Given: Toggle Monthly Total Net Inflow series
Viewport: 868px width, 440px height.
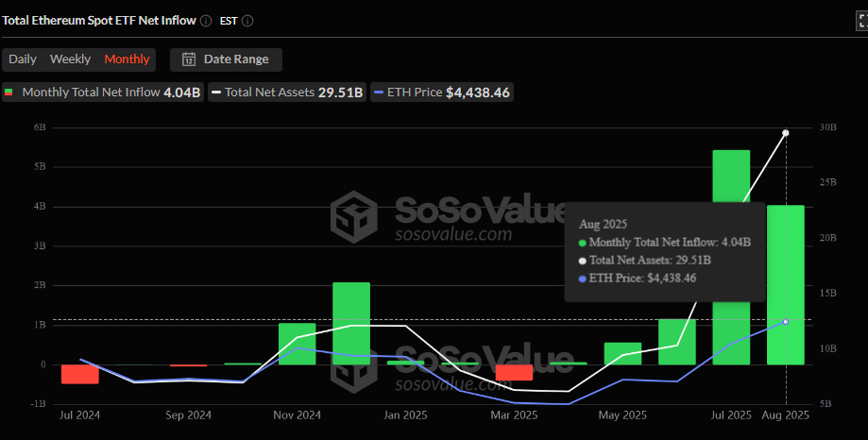Looking at the screenshot, I should coord(102,93).
